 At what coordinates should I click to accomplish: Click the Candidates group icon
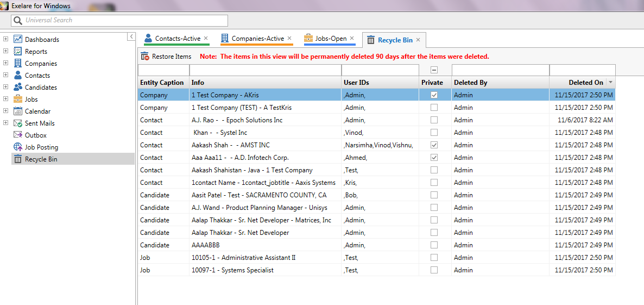coord(18,87)
